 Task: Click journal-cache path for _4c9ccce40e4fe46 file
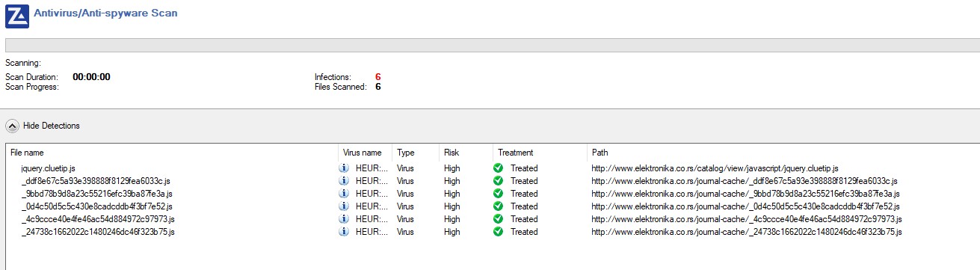click(x=746, y=219)
